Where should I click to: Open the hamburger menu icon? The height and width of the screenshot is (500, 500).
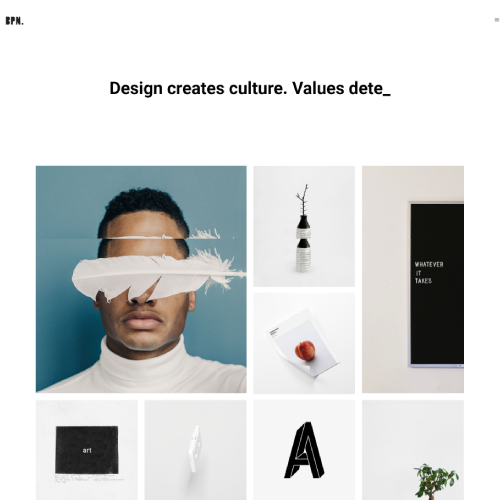click(497, 20)
